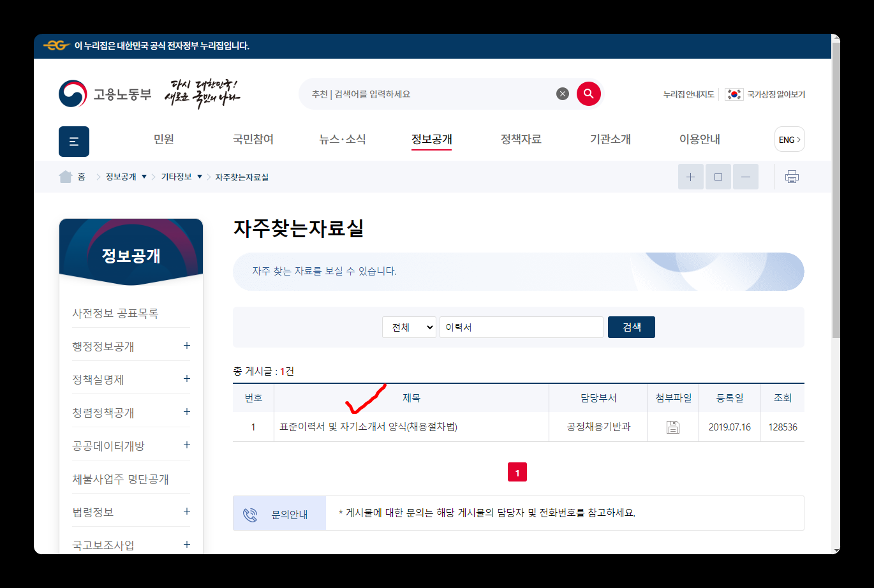874x588 pixels.
Task: Print page using printer icon
Action: tap(792, 177)
